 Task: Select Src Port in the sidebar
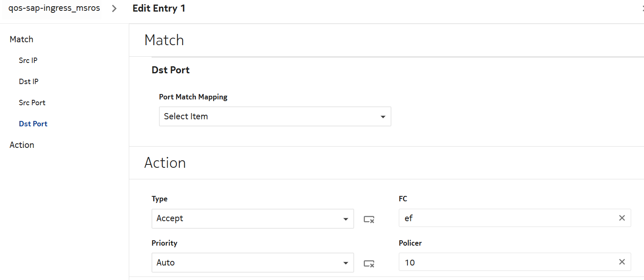(x=32, y=103)
